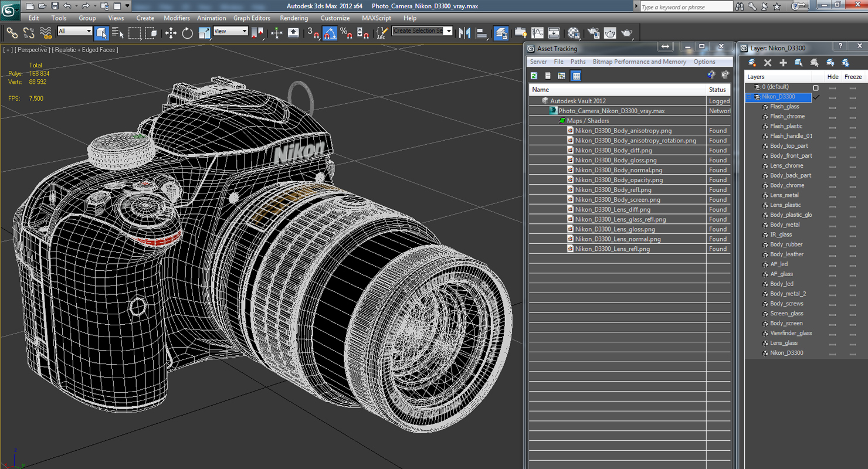
Task: Click Delete layer X icon in Layer panel
Action: click(x=768, y=63)
